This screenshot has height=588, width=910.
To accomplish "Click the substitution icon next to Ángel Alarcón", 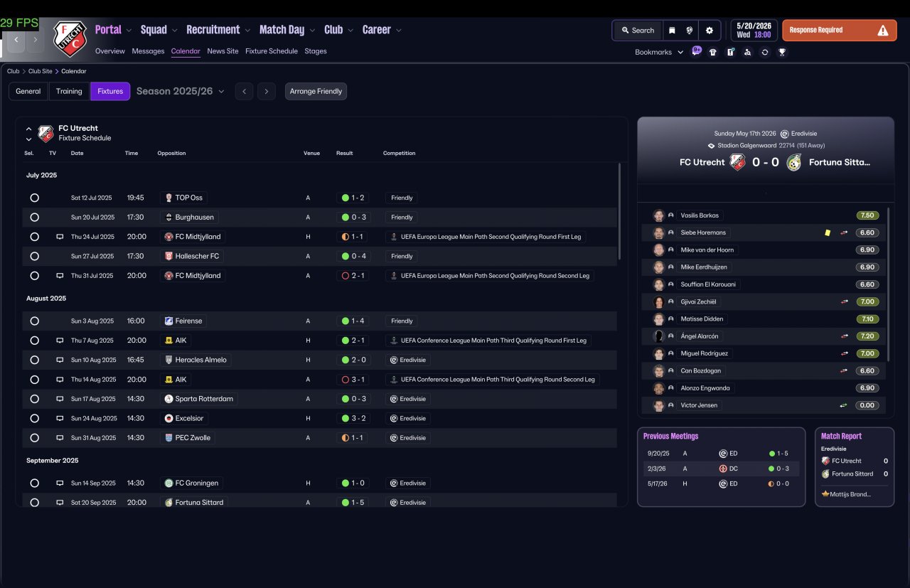I will pos(845,336).
